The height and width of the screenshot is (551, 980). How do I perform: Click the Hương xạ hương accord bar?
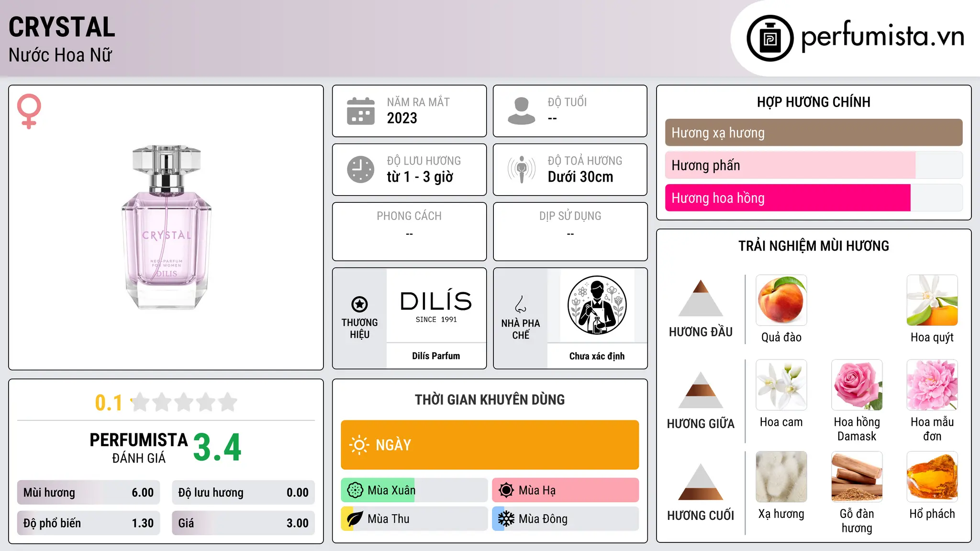[x=813, y=132]
